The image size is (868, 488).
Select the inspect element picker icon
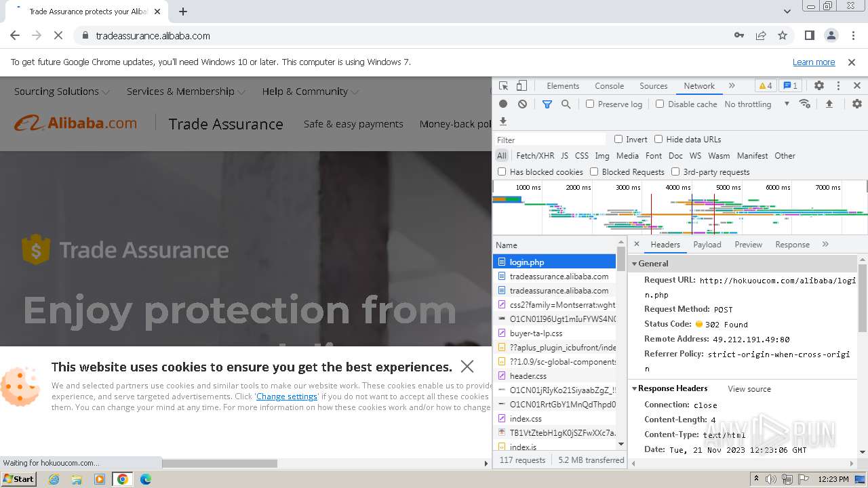(x=503, y=86)
